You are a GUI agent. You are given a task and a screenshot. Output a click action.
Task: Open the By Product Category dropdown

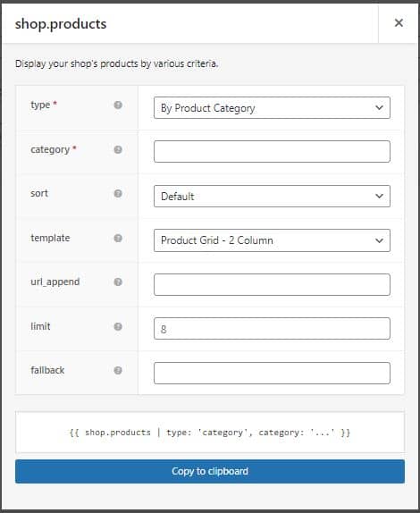[272, 107]
